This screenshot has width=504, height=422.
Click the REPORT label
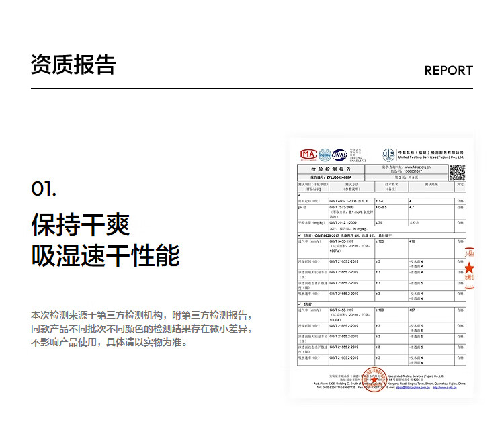449,71
